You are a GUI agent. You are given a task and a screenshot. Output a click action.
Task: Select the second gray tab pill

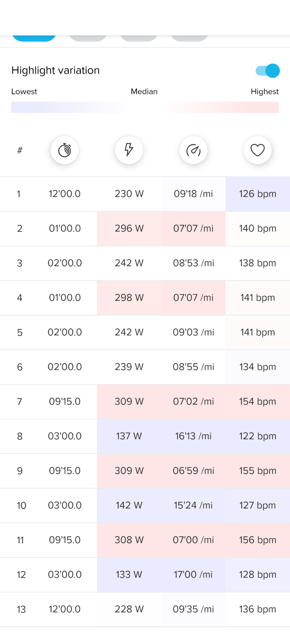click(88, 38)
